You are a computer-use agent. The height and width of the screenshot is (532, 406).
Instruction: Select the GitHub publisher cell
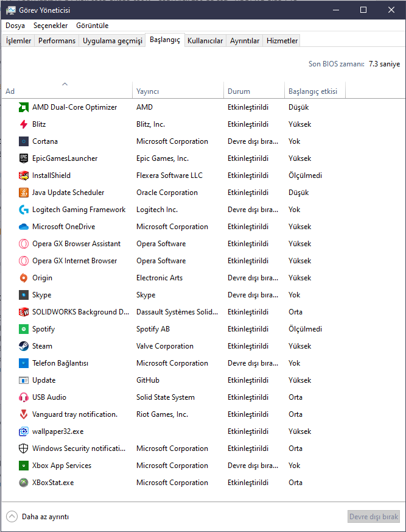click(148, 380)
